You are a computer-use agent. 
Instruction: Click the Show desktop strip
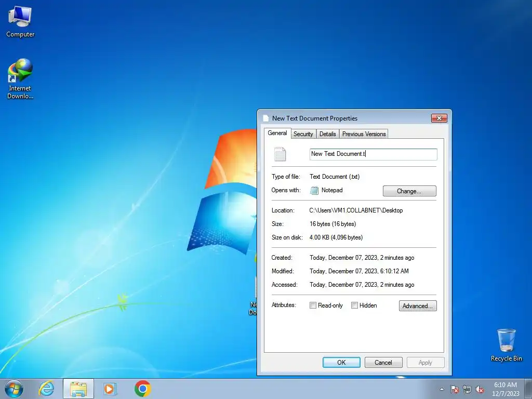(x=528, y=389)
